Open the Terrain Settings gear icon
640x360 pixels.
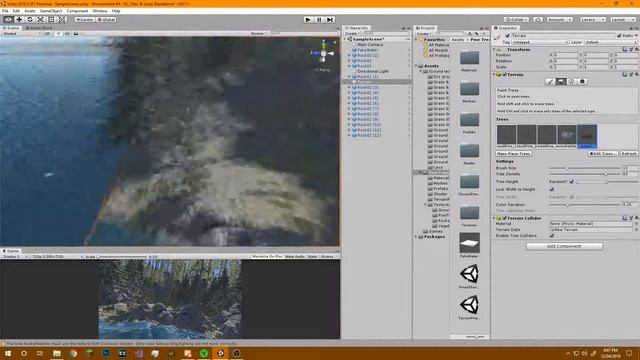pyautogui.click(x=582, y=82)
